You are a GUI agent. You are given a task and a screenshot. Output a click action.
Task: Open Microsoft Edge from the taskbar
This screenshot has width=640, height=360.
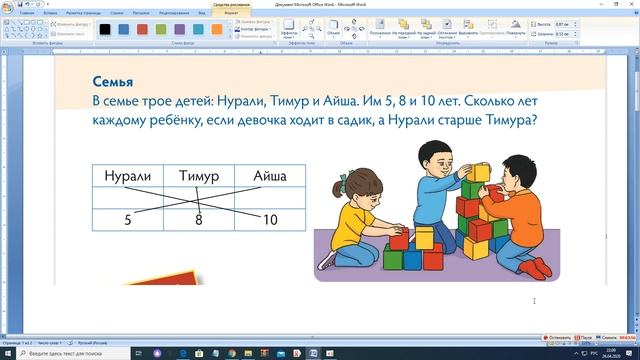coord(183,353)
